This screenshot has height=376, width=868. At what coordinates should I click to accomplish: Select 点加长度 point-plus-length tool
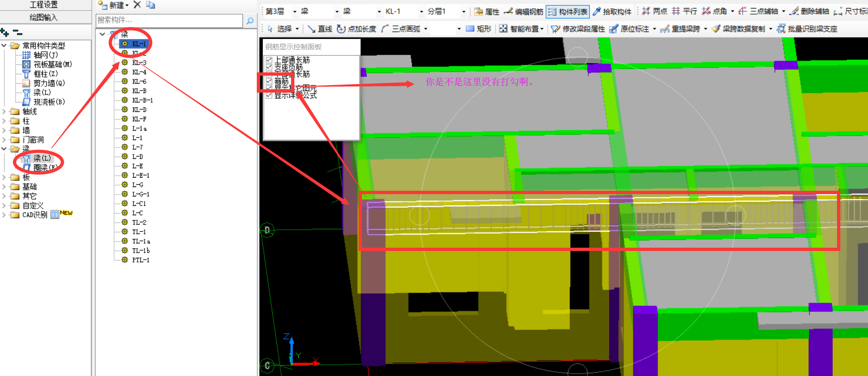click(x=356, y=29)
